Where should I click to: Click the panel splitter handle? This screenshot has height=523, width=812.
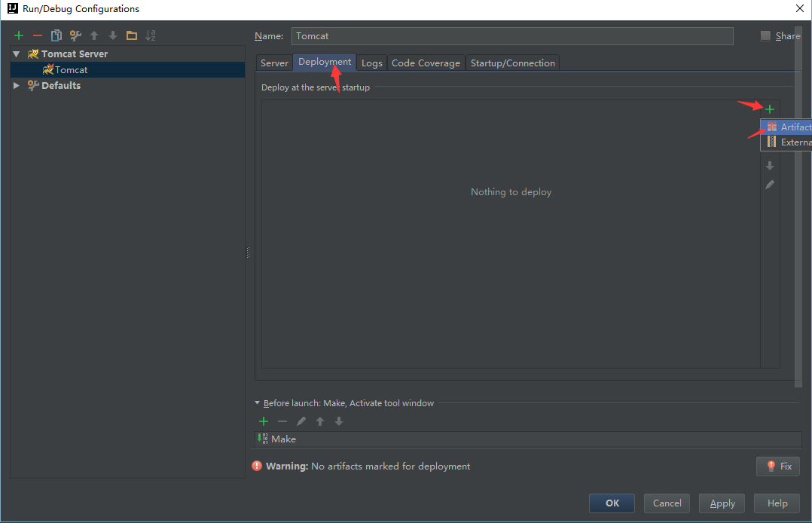(x=248, y=252)
